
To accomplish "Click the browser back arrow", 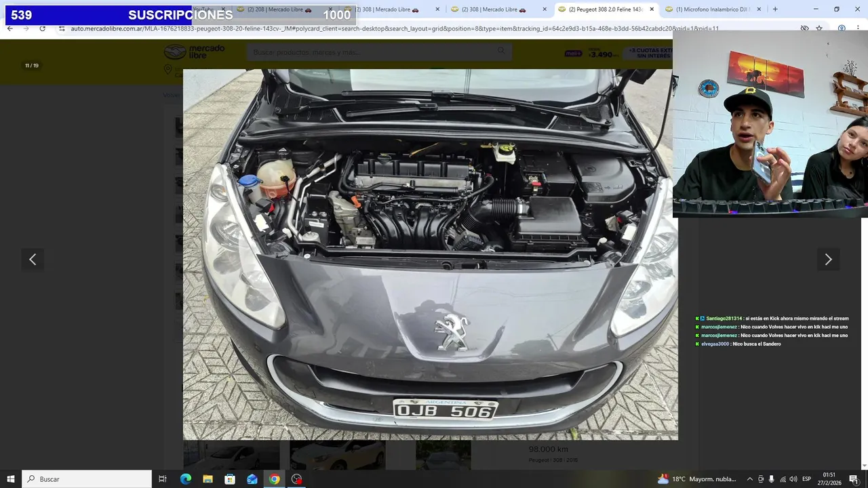I will [x=9, y=28].
